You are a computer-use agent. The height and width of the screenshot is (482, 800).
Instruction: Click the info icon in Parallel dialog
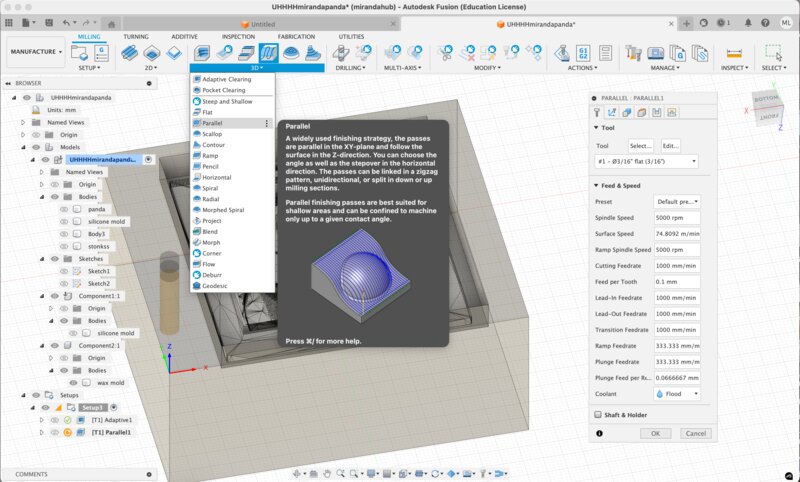point(598,433)
